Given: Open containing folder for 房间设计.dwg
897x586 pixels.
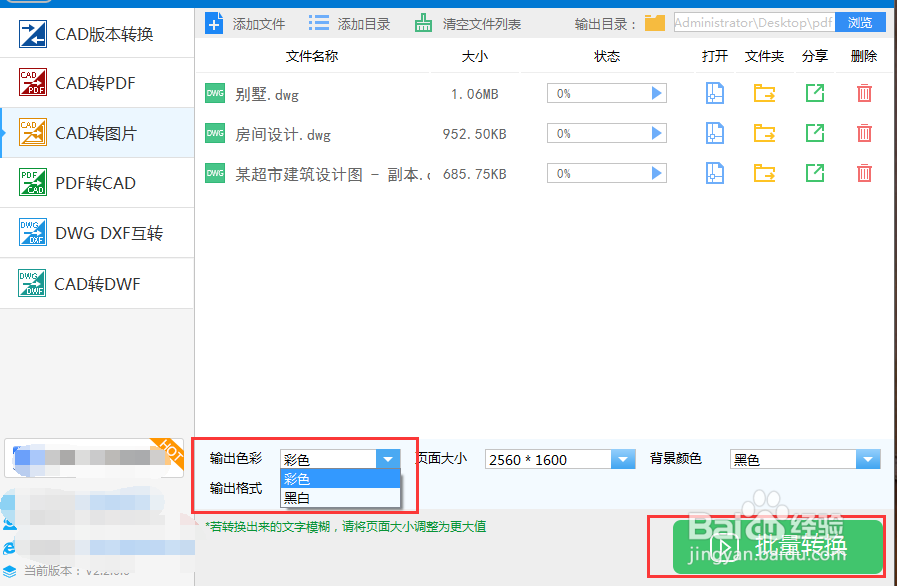Looking at the screenshot, I should (x=765, y=132).
